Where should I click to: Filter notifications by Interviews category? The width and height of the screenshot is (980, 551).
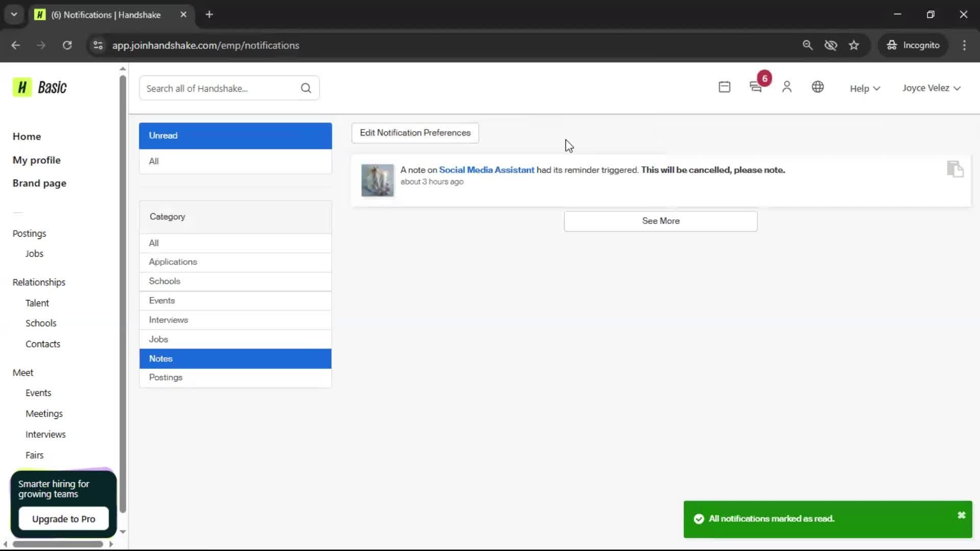coord(235,320)
